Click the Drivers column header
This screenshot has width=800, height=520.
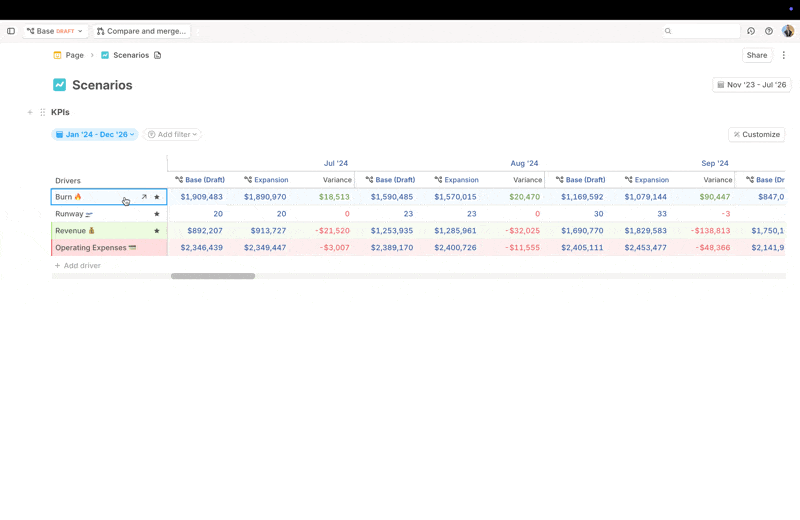click(68, 181)
